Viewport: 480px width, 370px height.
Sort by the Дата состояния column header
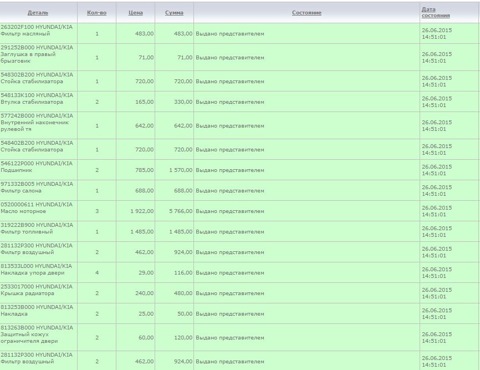coord(436,12)
